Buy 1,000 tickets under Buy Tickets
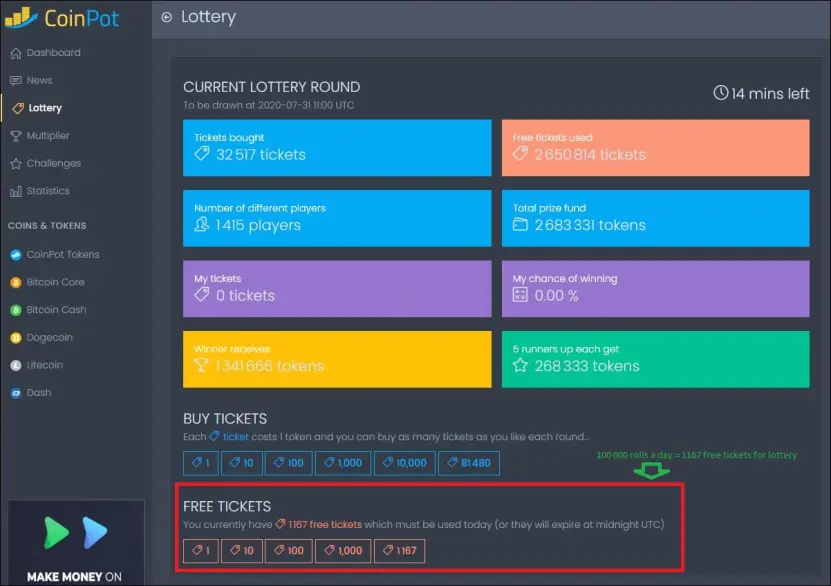 click(343, 463)
